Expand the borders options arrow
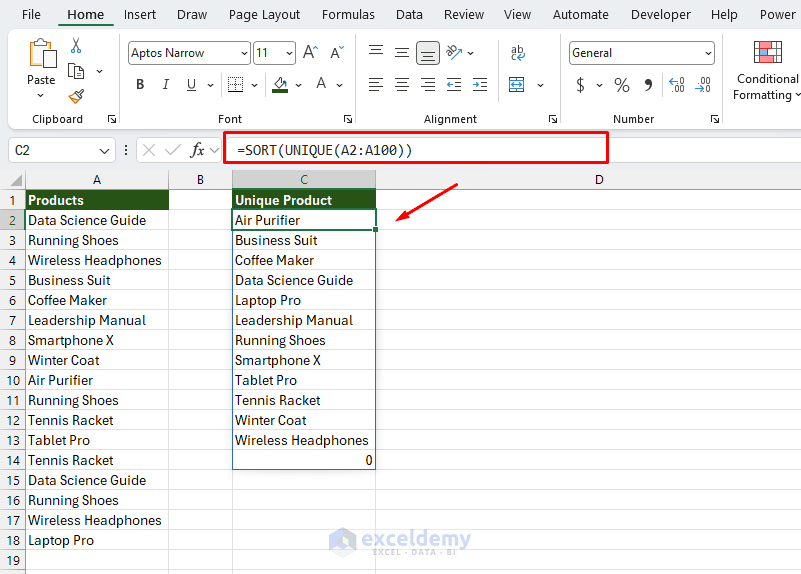Screen dimensions: 801x574 [x=254, y=85]
